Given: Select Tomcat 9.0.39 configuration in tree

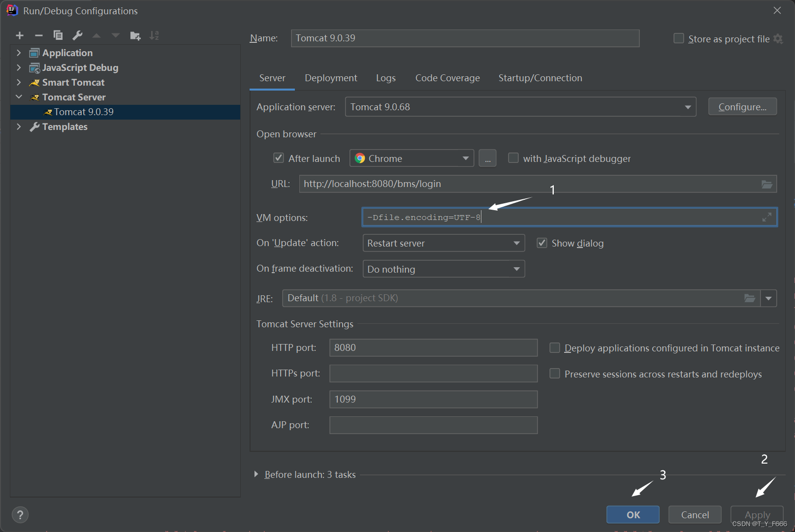Looking at the screenshot, I should click(x=125, y=112).
